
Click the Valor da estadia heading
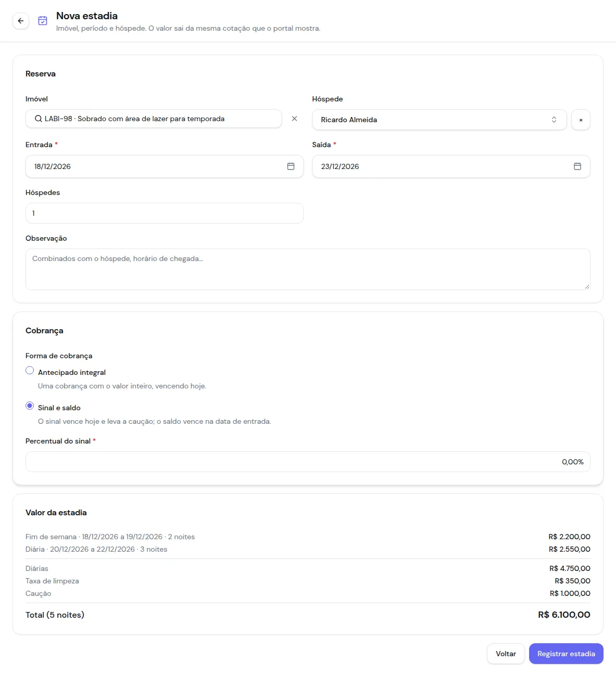[x=56, y=513]
